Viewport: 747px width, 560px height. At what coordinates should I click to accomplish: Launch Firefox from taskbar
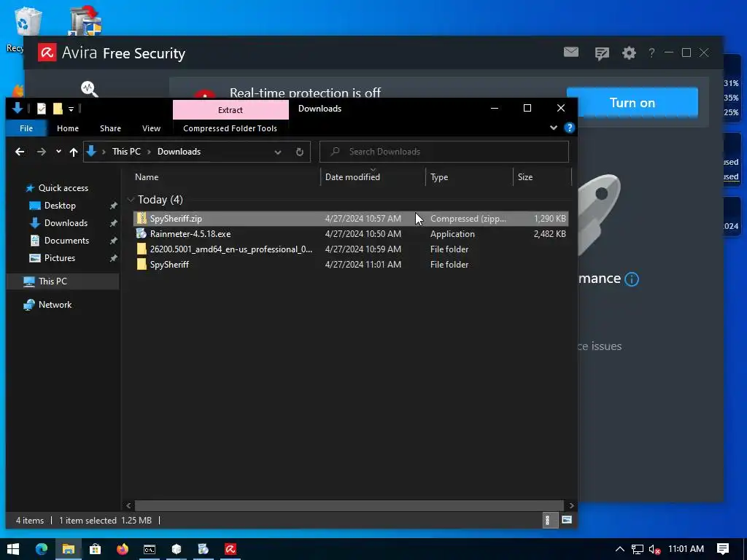123,549
